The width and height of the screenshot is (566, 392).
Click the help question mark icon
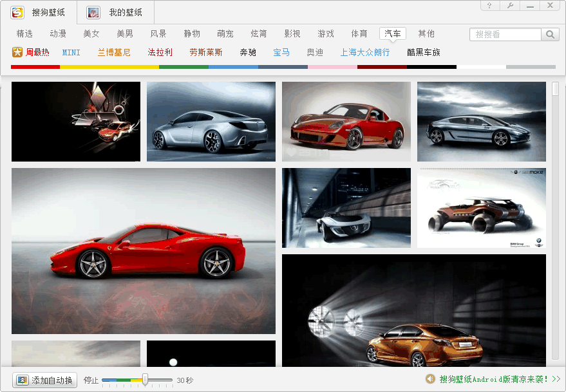[490, 6]
